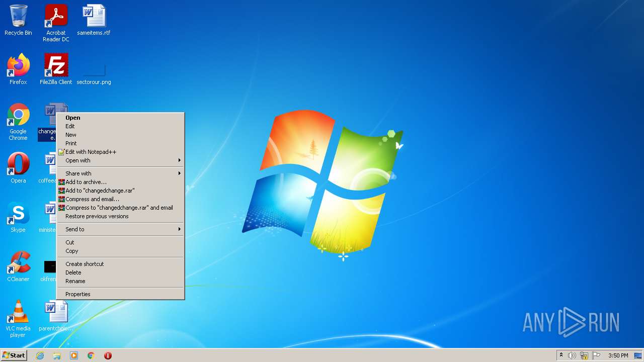Choose Copy in the context menu
Viewport: 644px width, 362px height.
click(x=120, y=251)
